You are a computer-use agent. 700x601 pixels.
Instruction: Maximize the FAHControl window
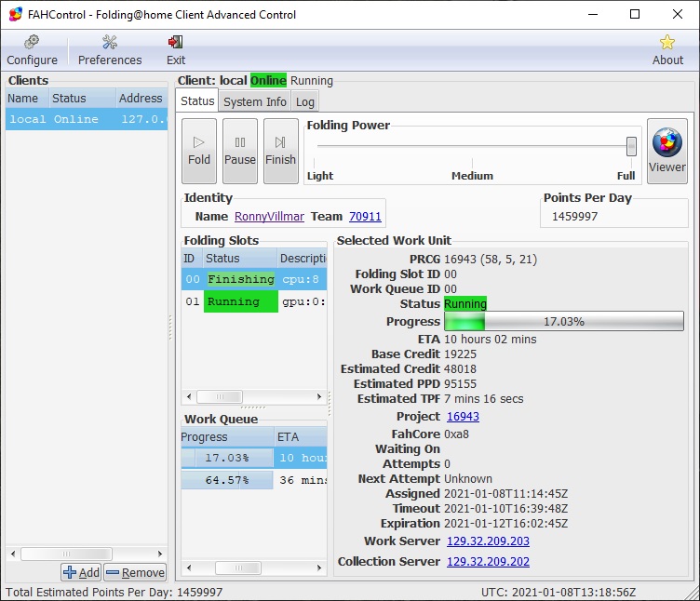635,14
